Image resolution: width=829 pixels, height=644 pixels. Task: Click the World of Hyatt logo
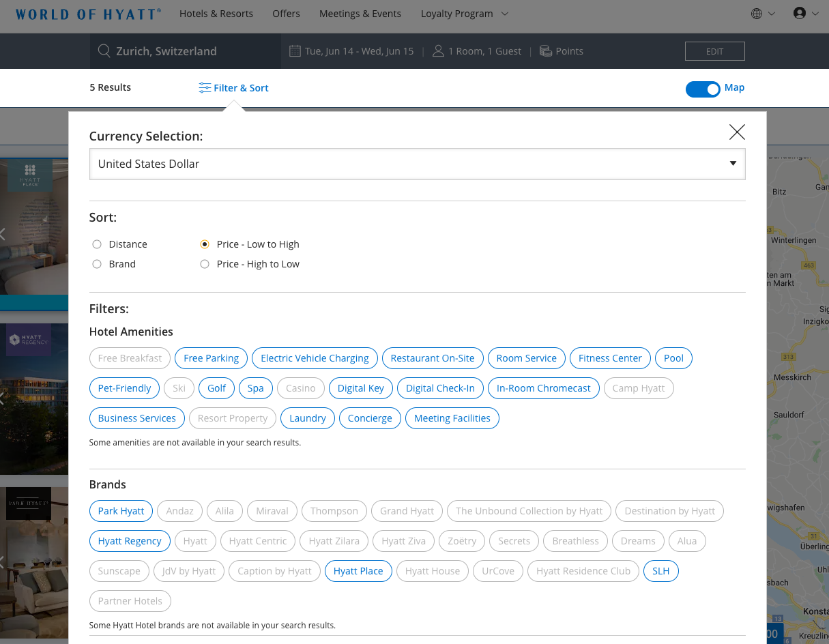89,14
